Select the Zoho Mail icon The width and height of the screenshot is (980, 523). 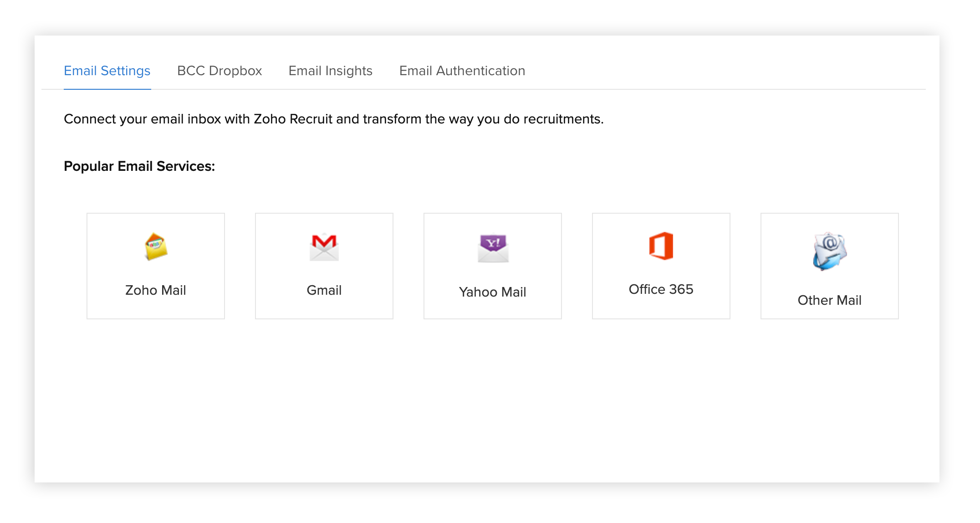[155, 246]
